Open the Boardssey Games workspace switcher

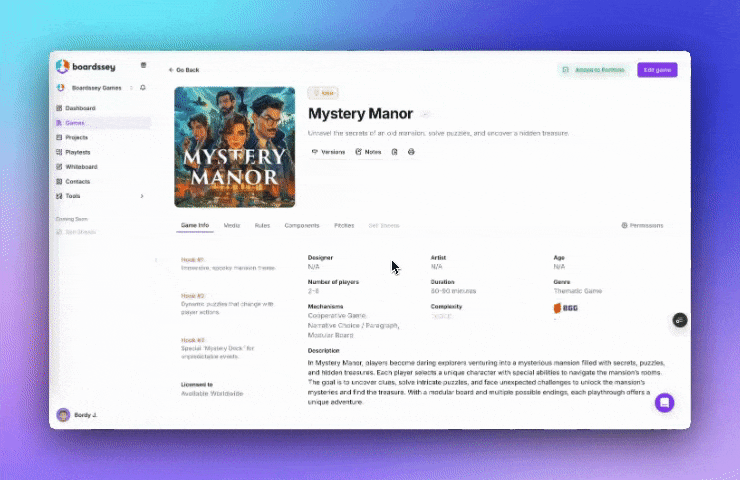96,88
